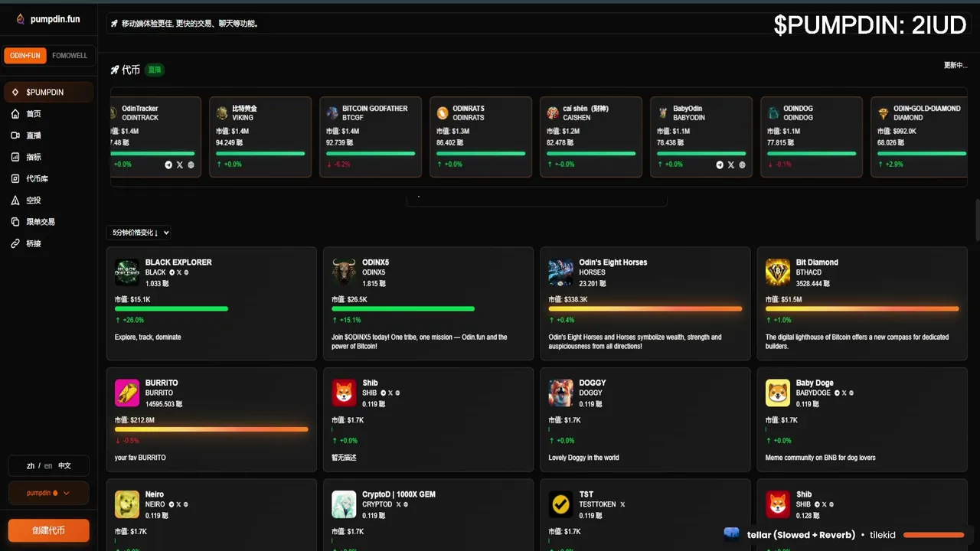This screenshot has height=551, width=980.
Task: Click the pumpdin.fun flame logo
Action: click(21, 19)
